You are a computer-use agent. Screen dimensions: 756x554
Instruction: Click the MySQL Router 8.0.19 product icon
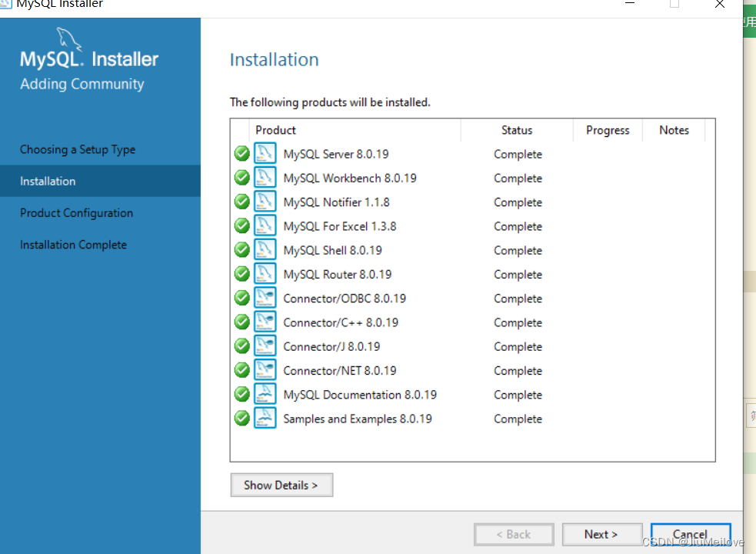[265, 274]
